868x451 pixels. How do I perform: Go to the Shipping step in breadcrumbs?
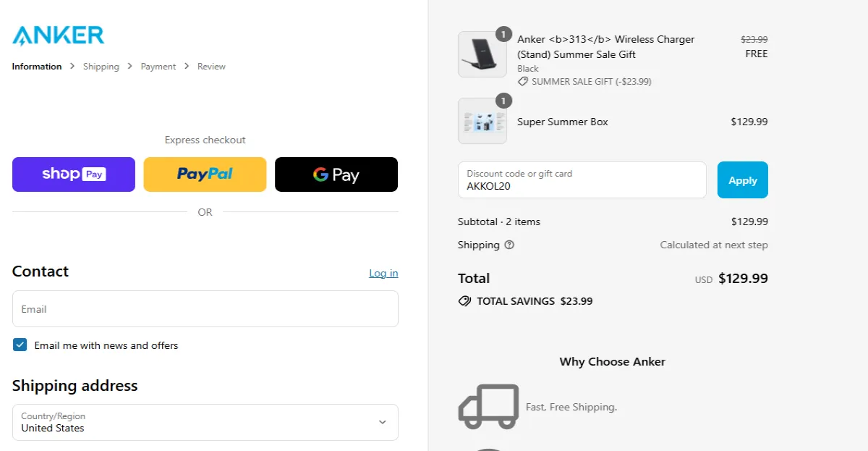101,66
